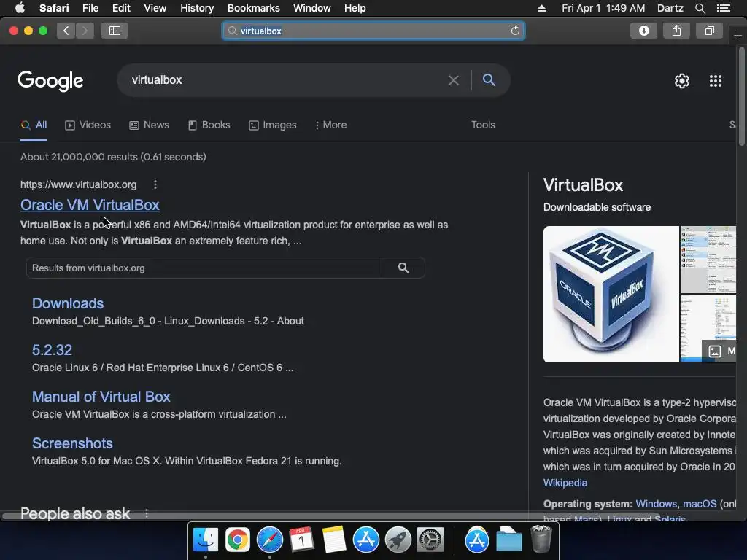Open the Window menu
The width and height of the screenshot is (747, 560).
pos(312,8)
